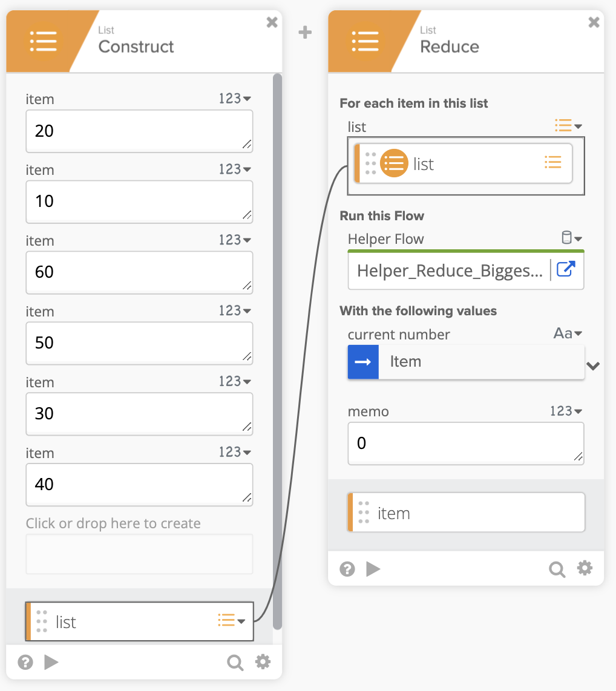Open the current number type dropdown
The width and height of the screenshot is (616, 691).
[568, 334]
